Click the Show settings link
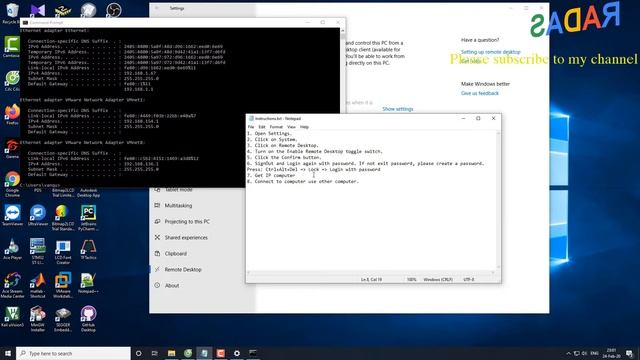The height and width of the screenshot is (360, 640). tap(398, 109)
